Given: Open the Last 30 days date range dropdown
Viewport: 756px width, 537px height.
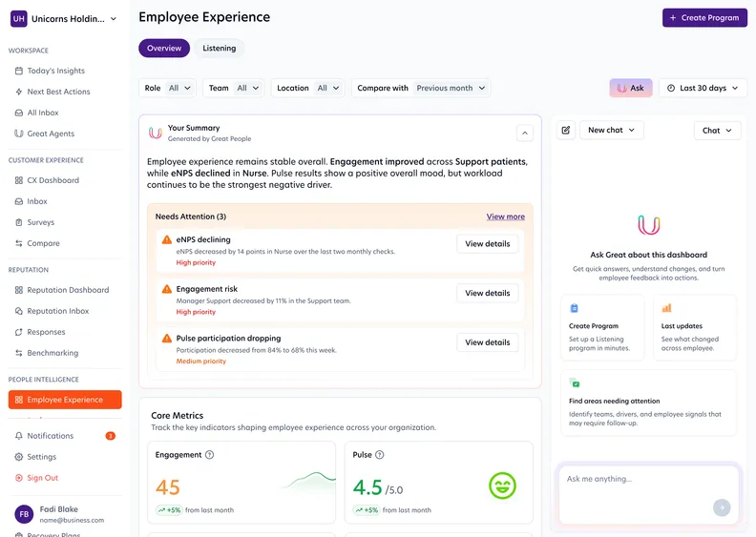Looking at the screenshot, I should 703,88.
